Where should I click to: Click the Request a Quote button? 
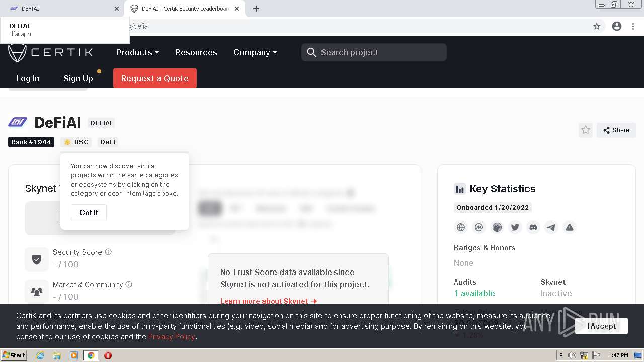click(155, 78)
